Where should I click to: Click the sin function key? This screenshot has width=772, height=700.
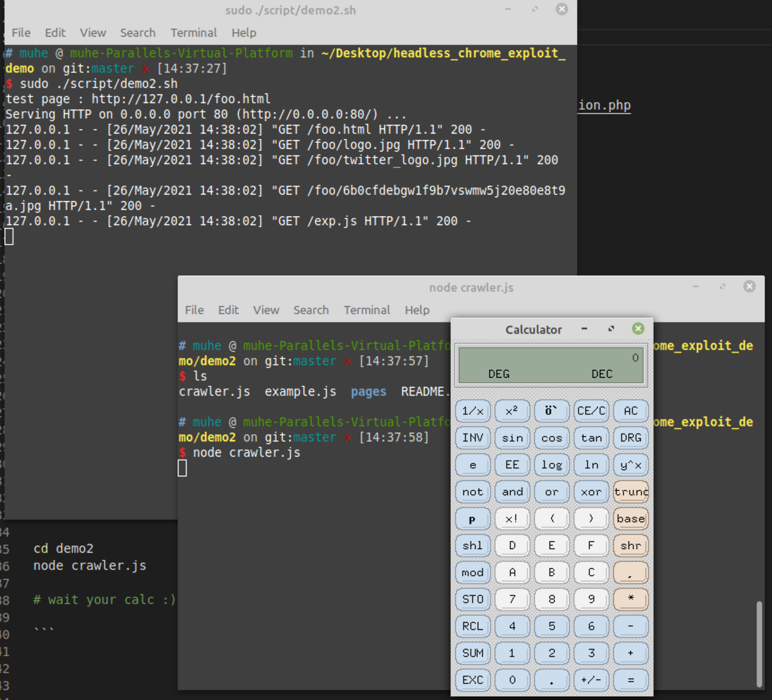512,438
